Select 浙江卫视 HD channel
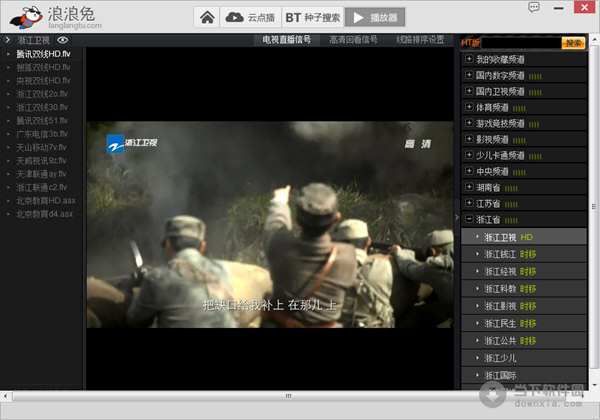The image size is (600, 420). click(x=524, y=237)
